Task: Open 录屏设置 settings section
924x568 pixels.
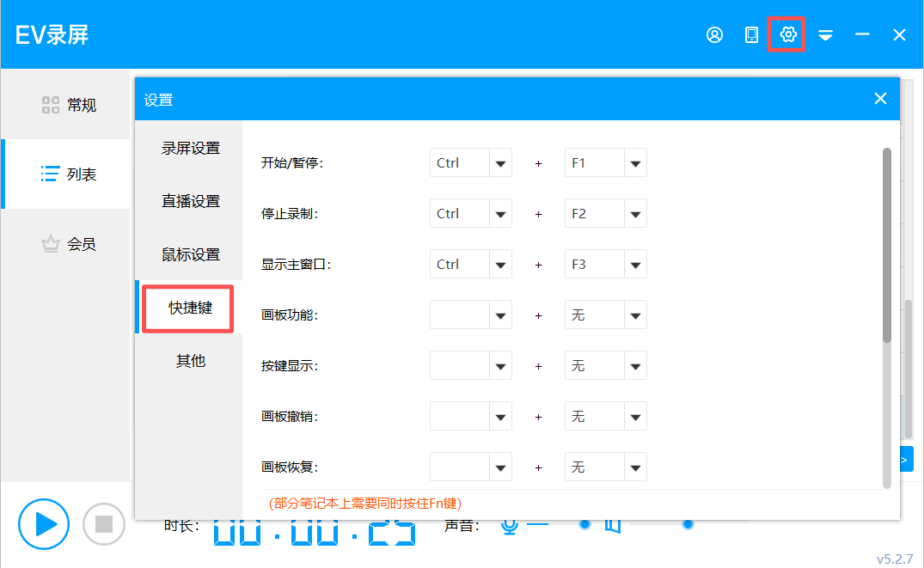Action: click(189, 148)
